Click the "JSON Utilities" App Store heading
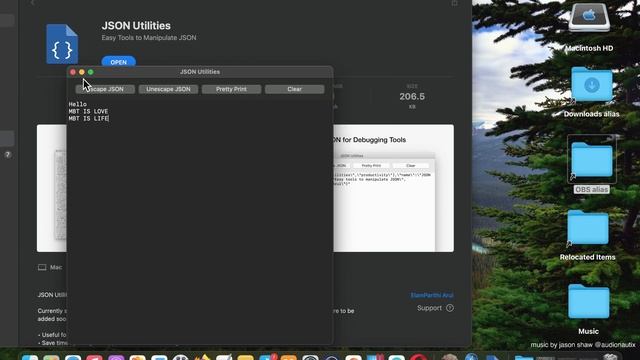 (136, 26)
